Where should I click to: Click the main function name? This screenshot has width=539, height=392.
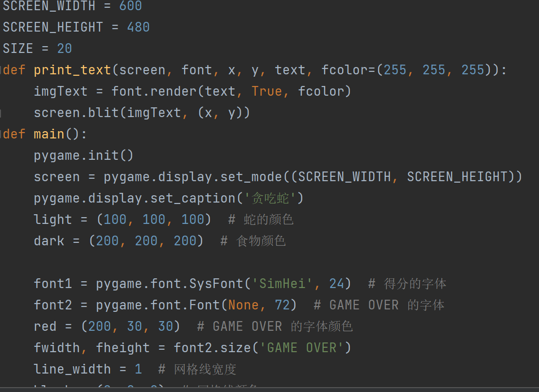49,134
